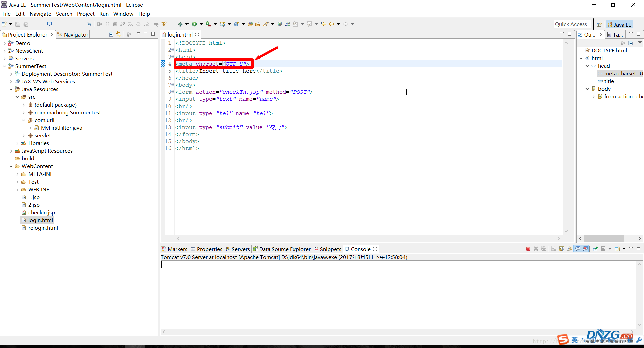
Task: Select checkIn.jsp in Project Explorer
Action: (41, 213)
